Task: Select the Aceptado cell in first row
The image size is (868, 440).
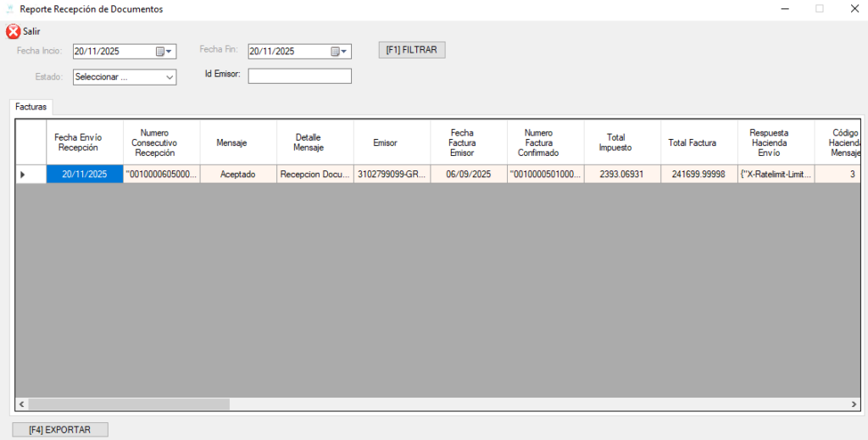Action: click(237, 175)
